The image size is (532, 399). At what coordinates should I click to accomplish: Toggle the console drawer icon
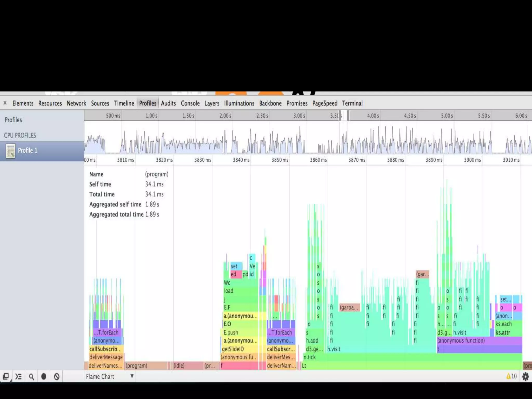[x=18, y=376]
